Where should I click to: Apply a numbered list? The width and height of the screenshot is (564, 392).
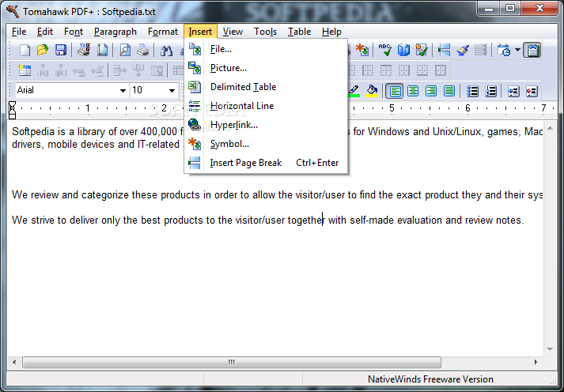(x=490, y=91)
